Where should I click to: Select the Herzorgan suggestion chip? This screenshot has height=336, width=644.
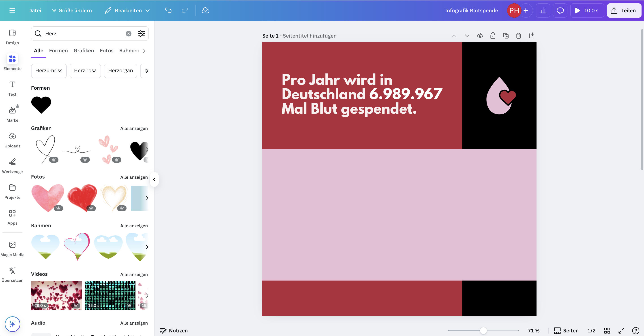(120, 71)
